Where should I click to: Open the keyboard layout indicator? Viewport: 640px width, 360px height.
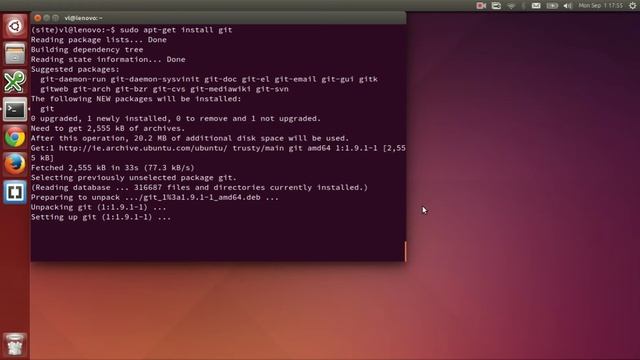click(496, 6)
